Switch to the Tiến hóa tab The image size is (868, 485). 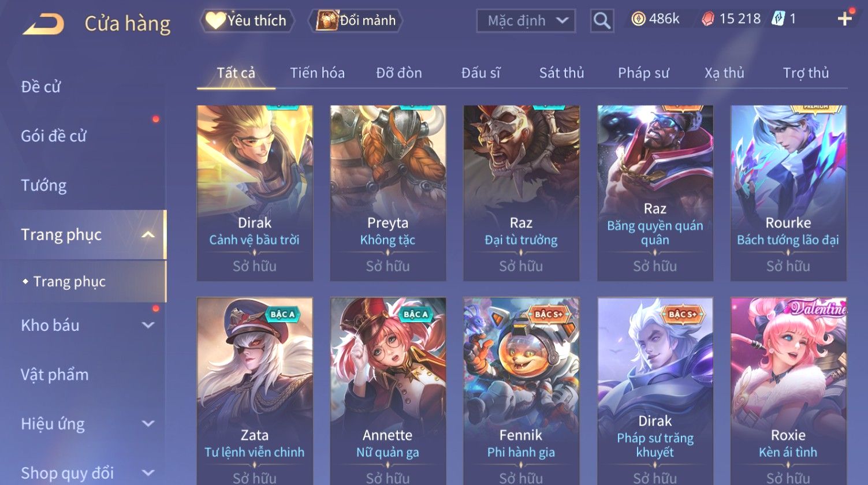[x=317, y=73]
